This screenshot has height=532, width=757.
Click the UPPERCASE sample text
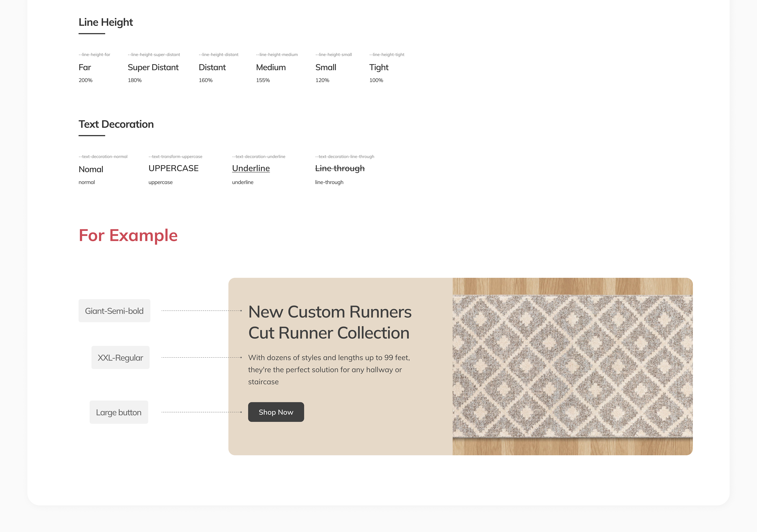click(x=173, y=169)
